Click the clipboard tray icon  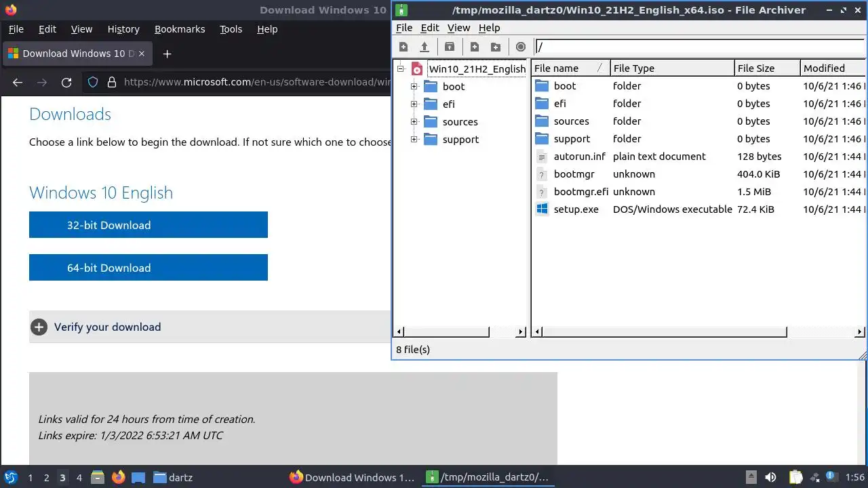[795, 477]
